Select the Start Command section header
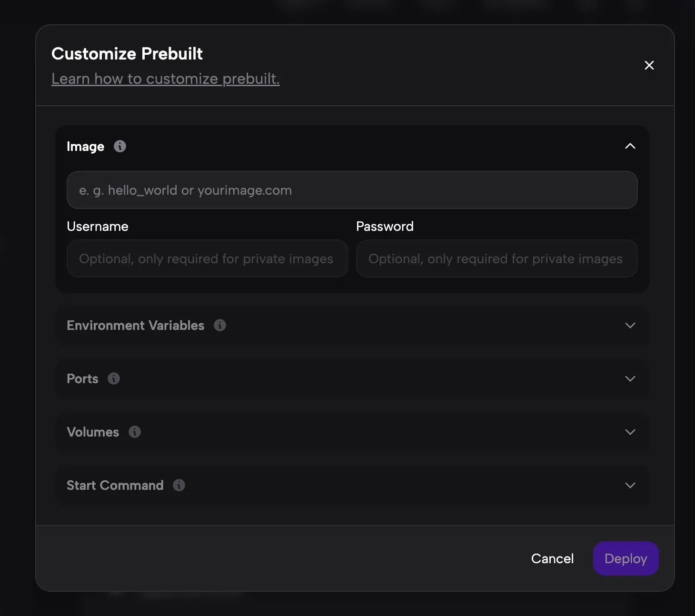Viewport: 695px width, 616px height. [352, 485]
